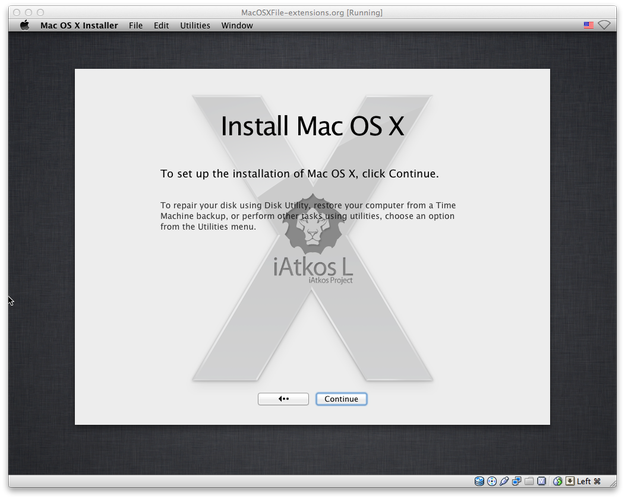Open the File menu
This screenshot has width=625, height=499.
[136, 26]
